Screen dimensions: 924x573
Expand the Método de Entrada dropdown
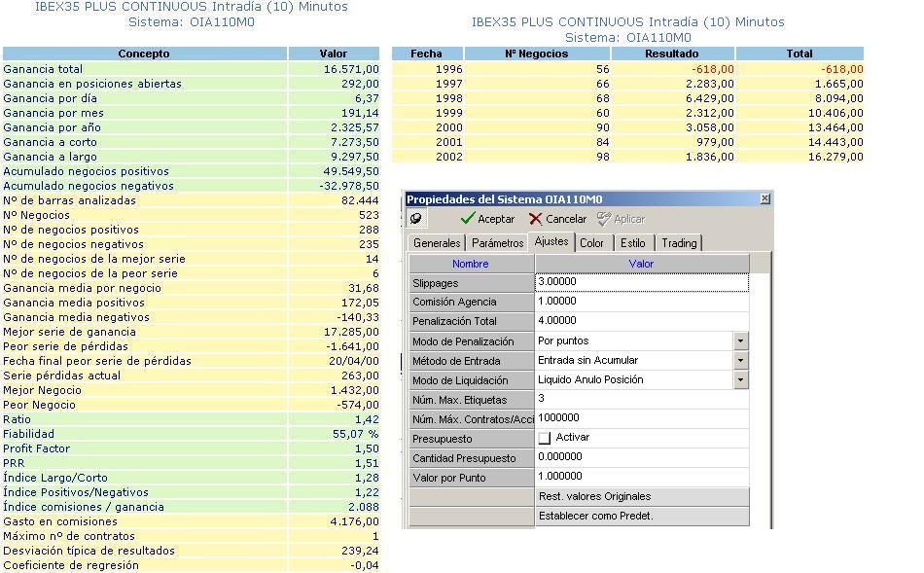pos(741,360)
